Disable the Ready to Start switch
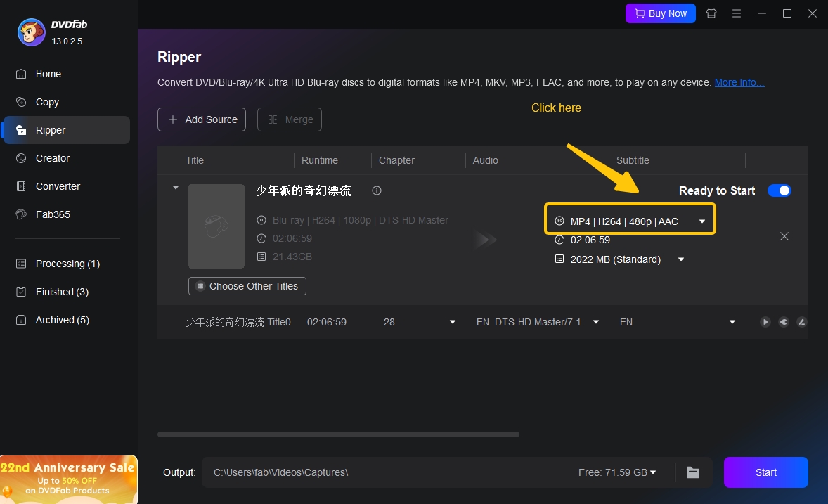The height and width of the screenshot is (504, 828). (x=779, y=190)
